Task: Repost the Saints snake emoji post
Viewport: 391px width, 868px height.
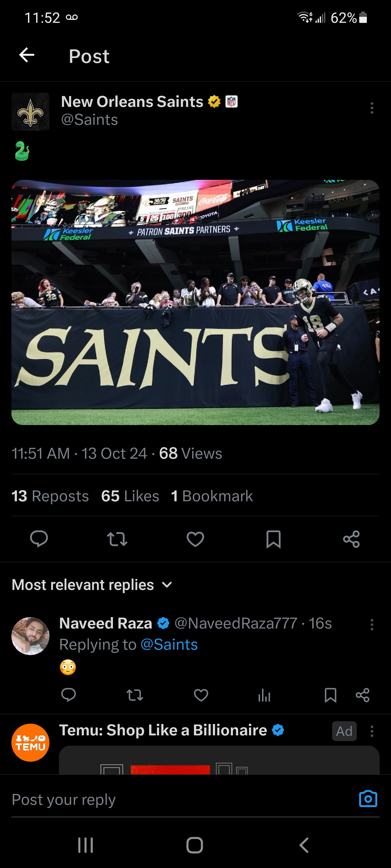Action: point(117,538)
